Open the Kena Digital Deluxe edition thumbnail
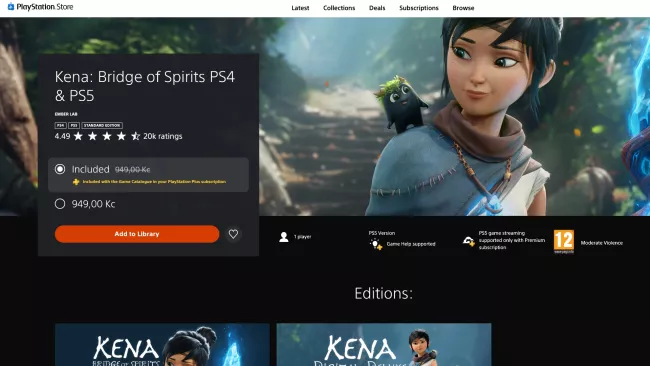The width and height of the screenshot is (650, 366). tap(384, 345)
